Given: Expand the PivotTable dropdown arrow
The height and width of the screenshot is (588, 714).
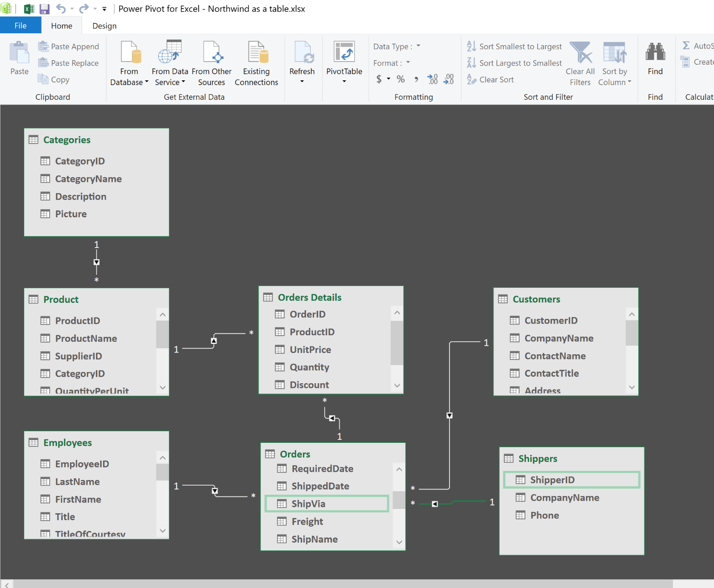Looking at the screenshot, I should 344,82.
